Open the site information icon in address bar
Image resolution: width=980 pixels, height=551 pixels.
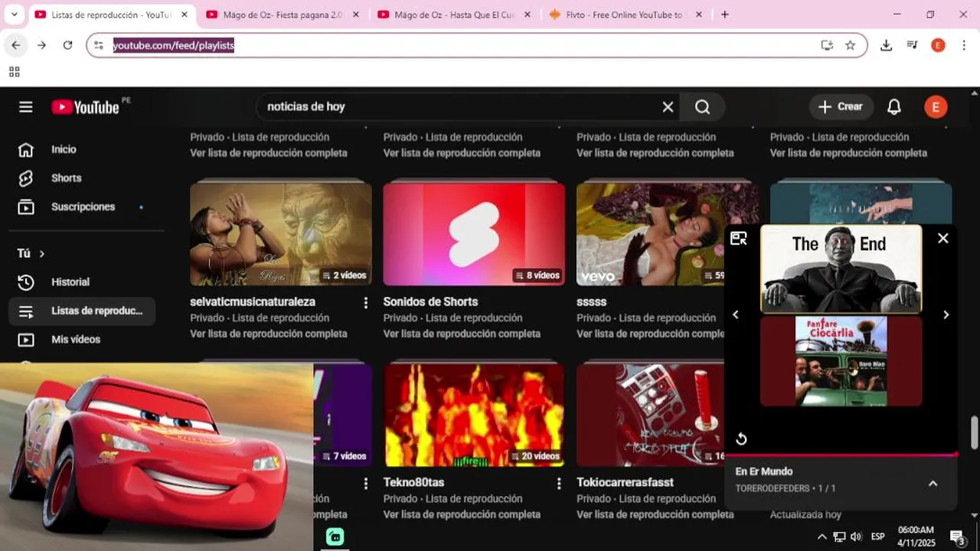click(98, 46)
